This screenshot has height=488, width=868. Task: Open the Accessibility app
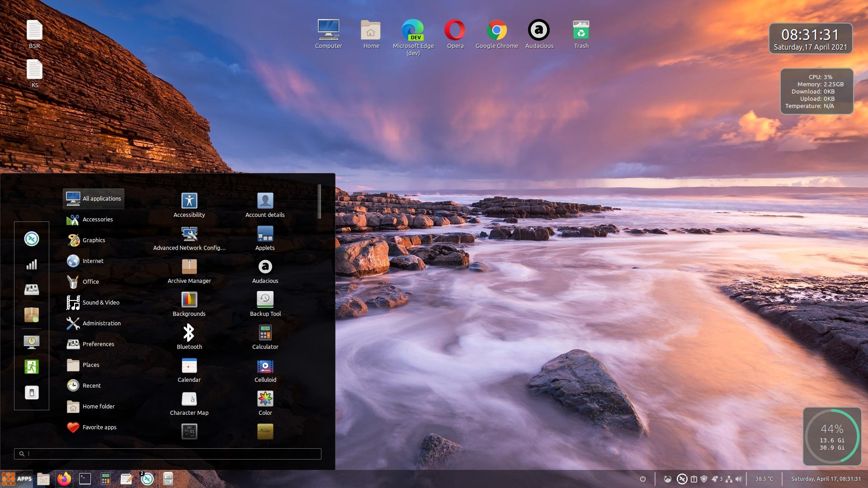pos(189,205)
